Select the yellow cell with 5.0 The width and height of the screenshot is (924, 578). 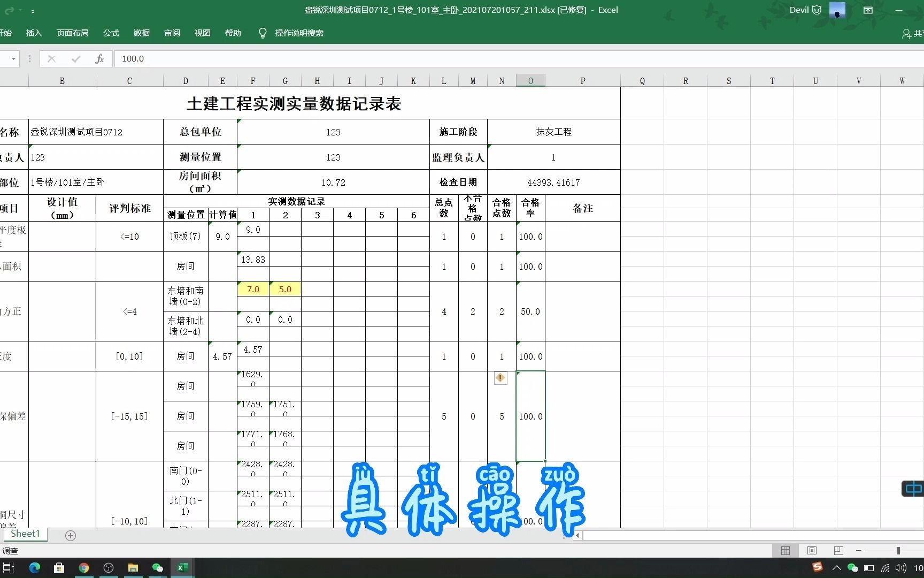(x=285, y=289)
